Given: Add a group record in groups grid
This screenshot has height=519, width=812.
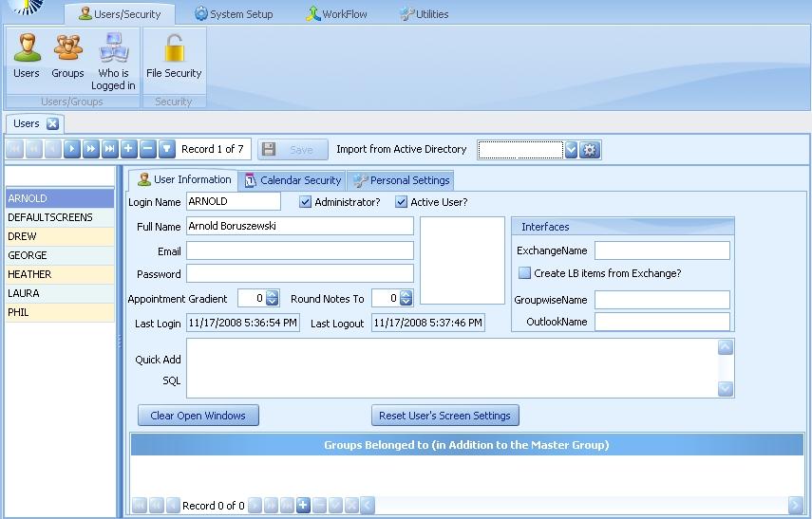Looking at the screenshot, I should pyautogui.click(x=304, y=505).
